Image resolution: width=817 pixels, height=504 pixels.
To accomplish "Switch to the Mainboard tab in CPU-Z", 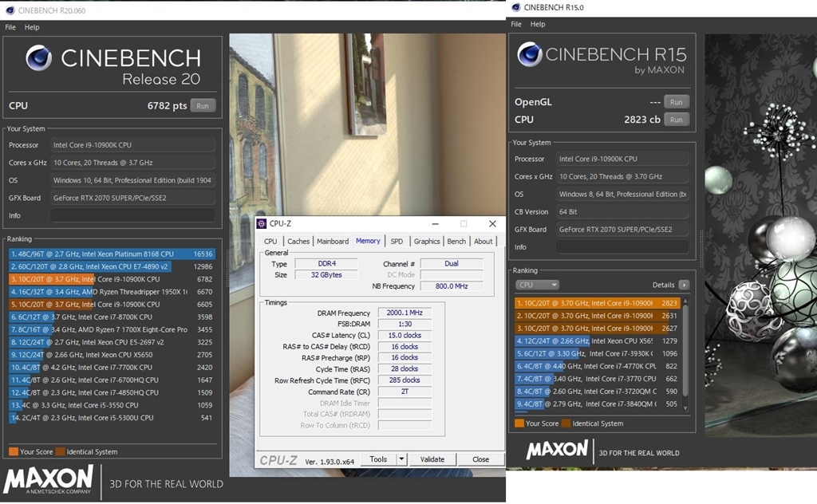I will [x=333, y=241].
